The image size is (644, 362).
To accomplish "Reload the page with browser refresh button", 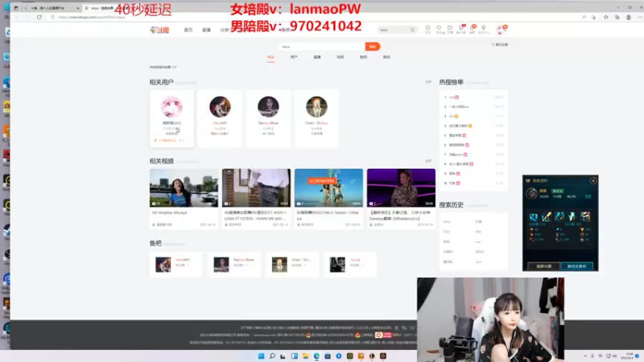I will pyautogui.click(x=39, y=17).
